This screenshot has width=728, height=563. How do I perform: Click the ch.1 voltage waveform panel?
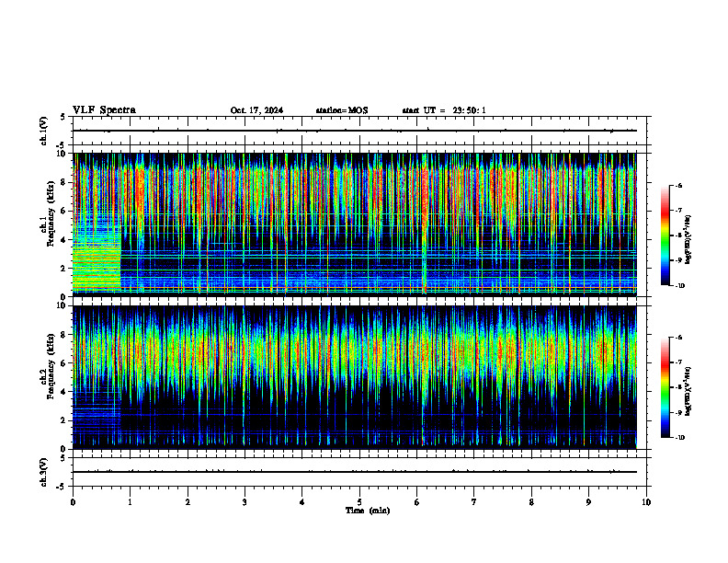coord(359,131)
